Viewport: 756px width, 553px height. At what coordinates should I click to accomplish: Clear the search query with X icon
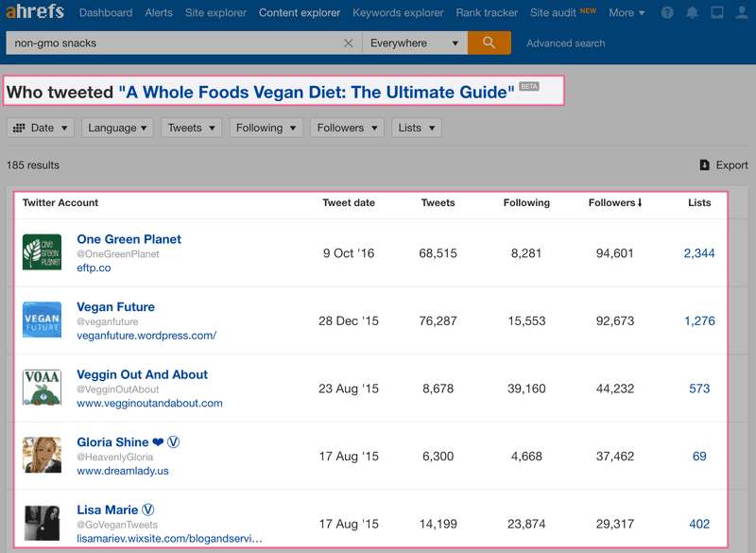tap(348, 43)
